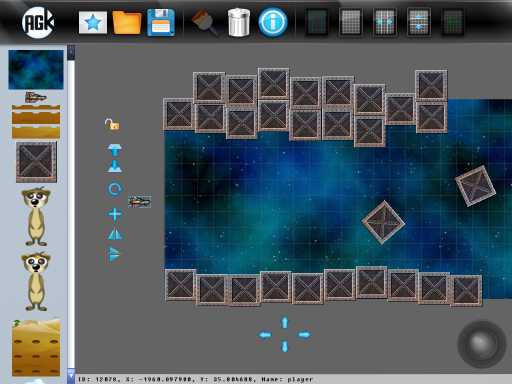This screenshot has width=512, height=384.
Task: Click the sidebar scroll down arrow
Action: pos(71,376)
